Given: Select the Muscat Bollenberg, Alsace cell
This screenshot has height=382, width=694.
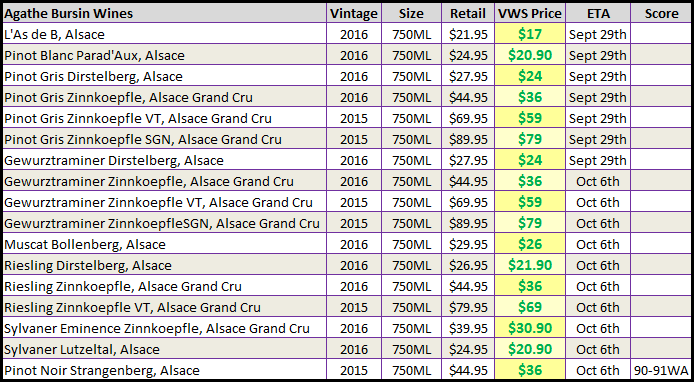Looking at the screenshot, I should click(165, 244).
